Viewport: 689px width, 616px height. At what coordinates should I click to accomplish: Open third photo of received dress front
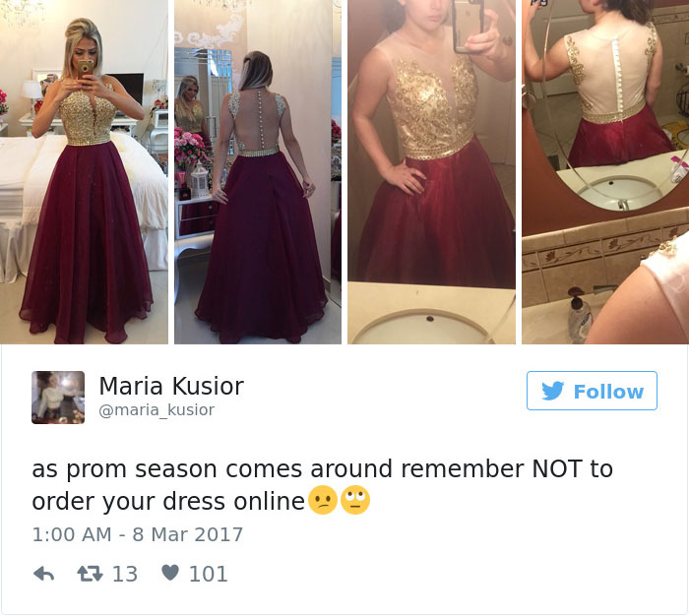coord(431,172)
